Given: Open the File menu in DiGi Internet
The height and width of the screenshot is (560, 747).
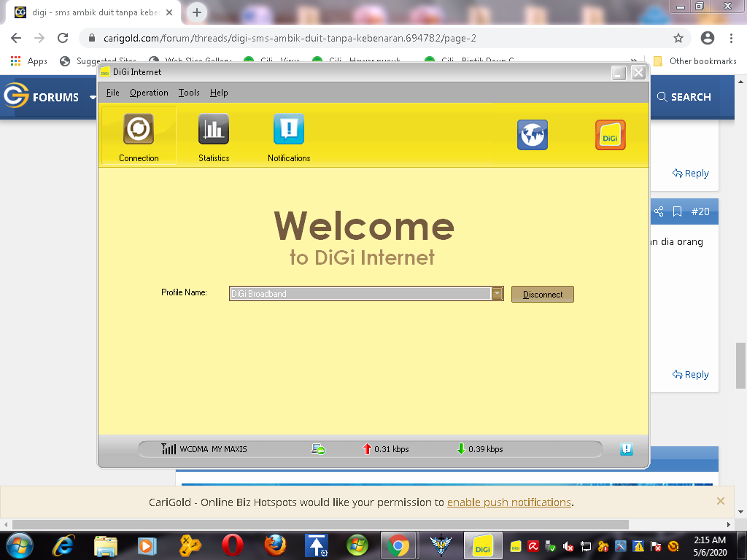Looking at the screenshot, I should click(x=112, y=93).
